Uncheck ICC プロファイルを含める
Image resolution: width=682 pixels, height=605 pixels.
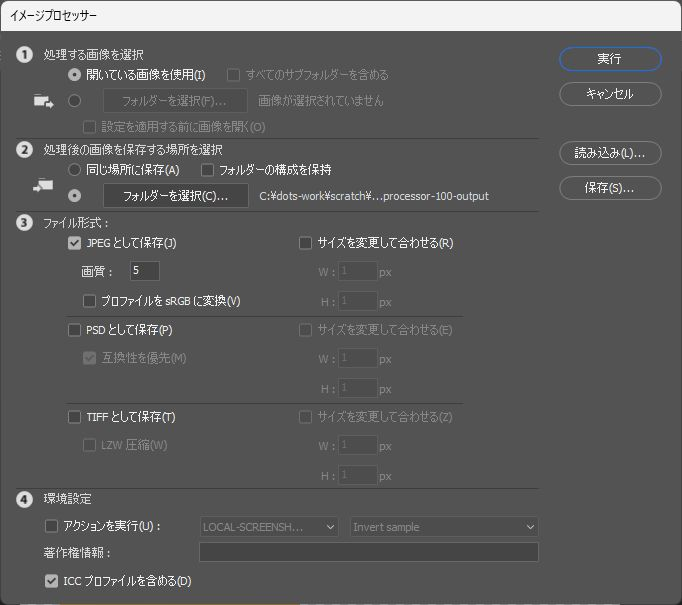tap(51, 581)
